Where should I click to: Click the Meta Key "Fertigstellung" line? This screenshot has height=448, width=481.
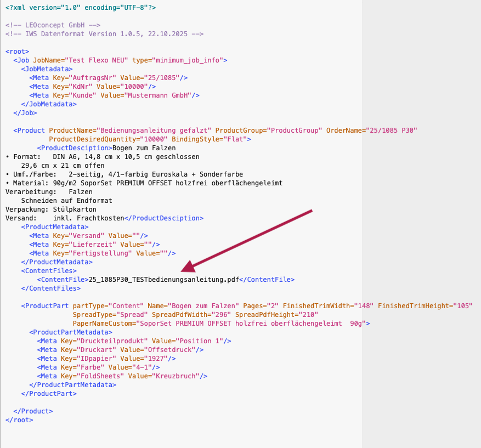[x=103, y=253]
